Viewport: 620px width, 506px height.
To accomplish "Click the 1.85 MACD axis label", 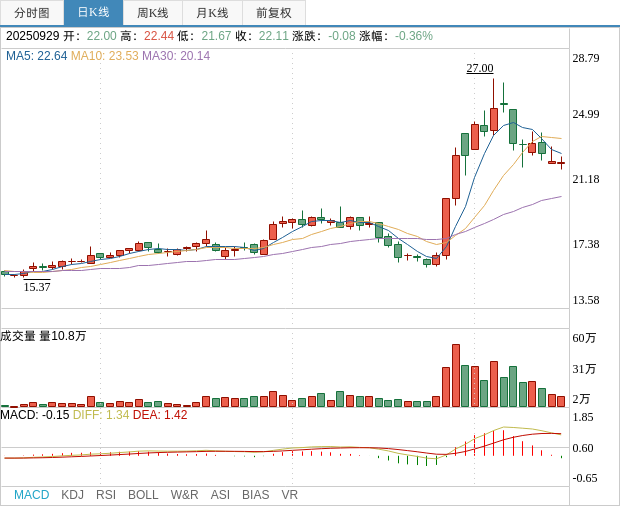I will pyautogui.click(x=583, y=417).
